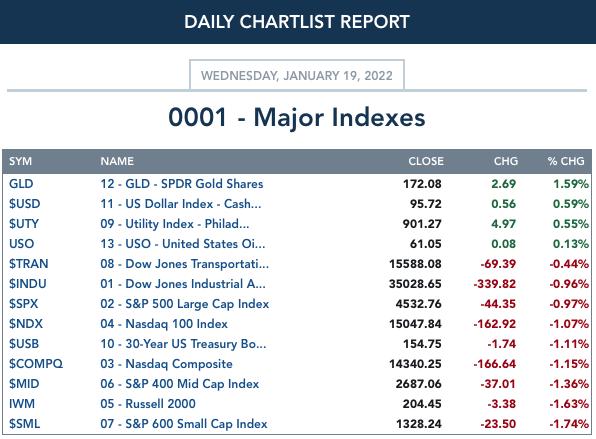Select the $TRAN ticker symbol
This screenshot has height=439, width=596.
[29, 263]
